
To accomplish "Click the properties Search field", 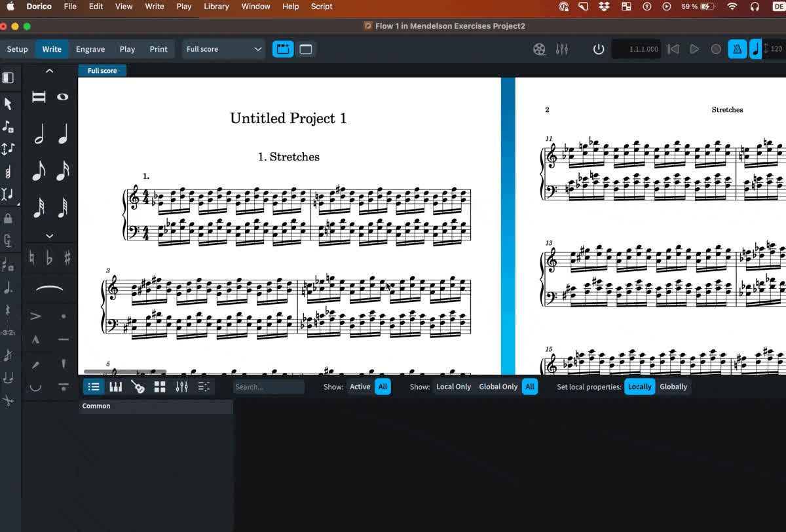I will 269,387.
